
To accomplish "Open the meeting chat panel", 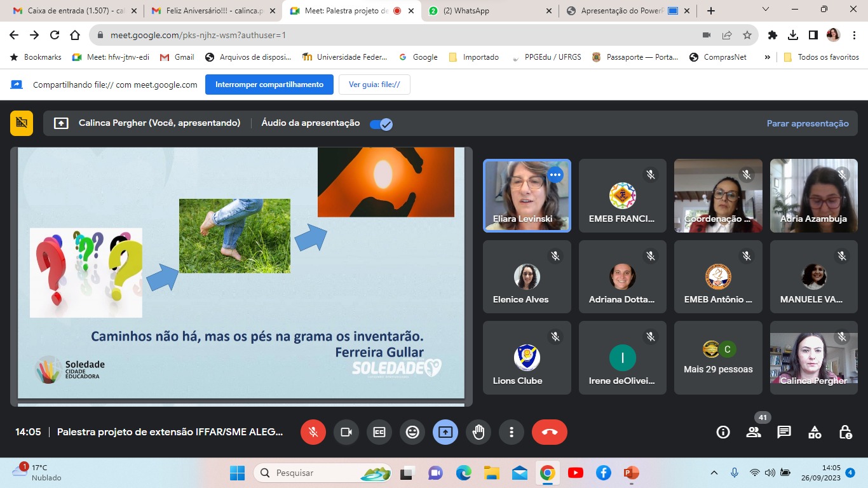I will click(784, 432).
